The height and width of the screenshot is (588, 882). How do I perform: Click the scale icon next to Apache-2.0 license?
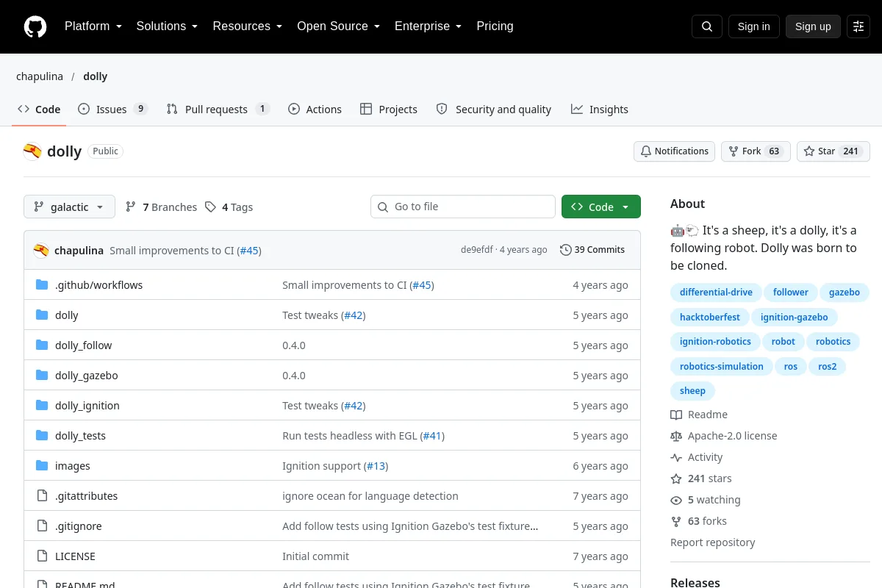point(676,436)
